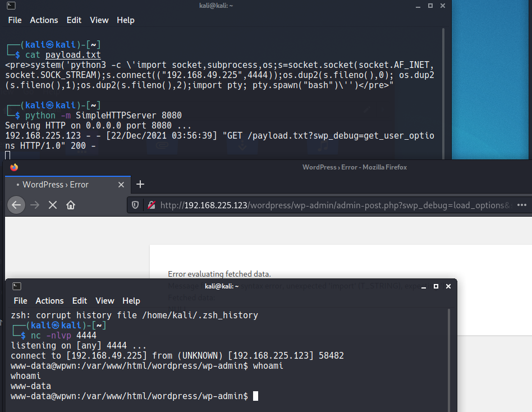Image resolution: width=532 pixels, height=412 pixels.
Task: Click the 'www-data' whoami output line
Action: tap(30, 386)
